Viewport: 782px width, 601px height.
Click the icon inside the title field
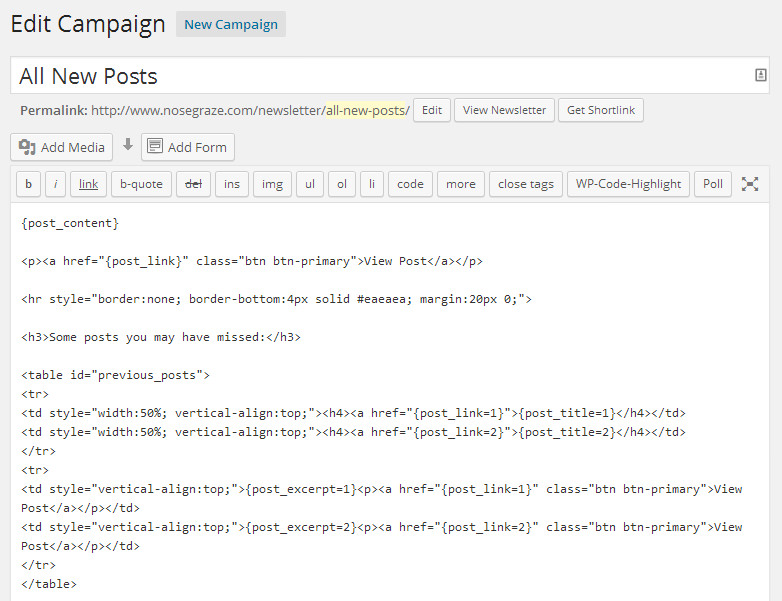click(x=760, y=75)
